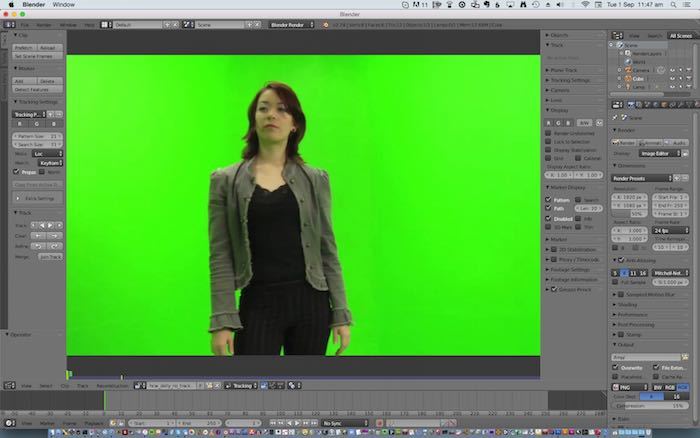
Task: Click the Join Tracks button
Action: point(50,257)
